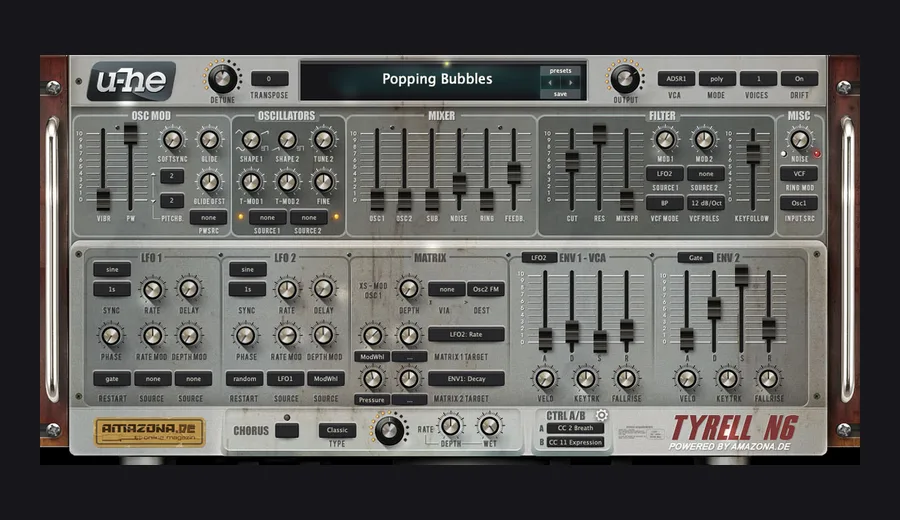
Task: Open the LFO 1 sine waveform selector
Action: point(112,269)
